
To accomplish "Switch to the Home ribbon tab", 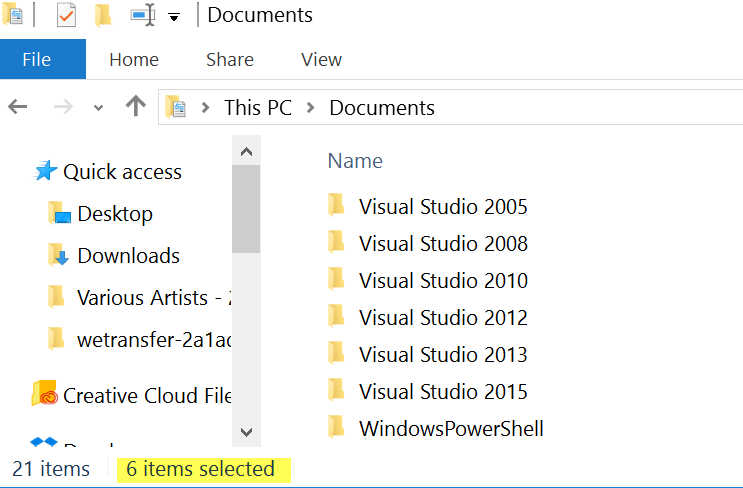I will pos(134,59).
